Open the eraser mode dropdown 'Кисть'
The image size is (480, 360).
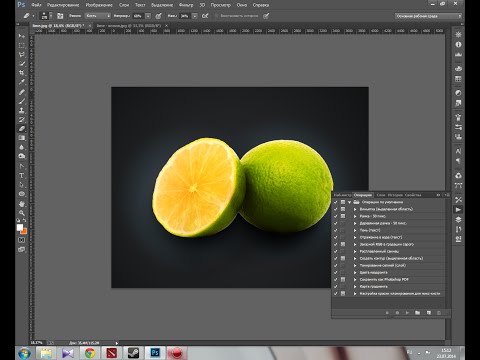[x=98, y=16]
